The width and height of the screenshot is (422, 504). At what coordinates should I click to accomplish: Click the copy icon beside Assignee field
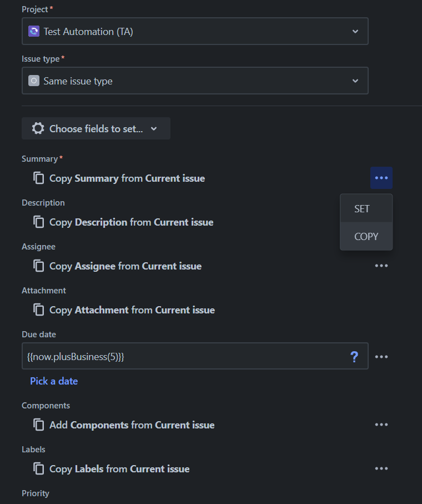[x=39, y=266]
